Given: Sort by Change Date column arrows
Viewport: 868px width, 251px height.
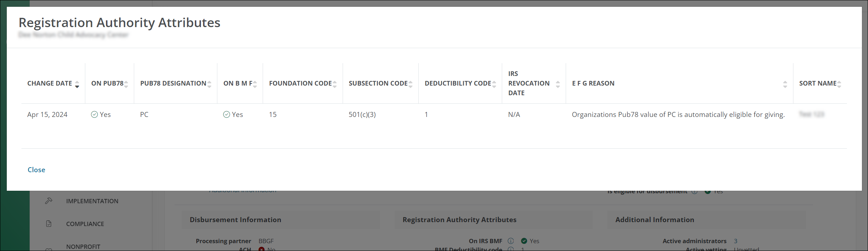Looking at the screenshot, I should [x=77, y=84].
